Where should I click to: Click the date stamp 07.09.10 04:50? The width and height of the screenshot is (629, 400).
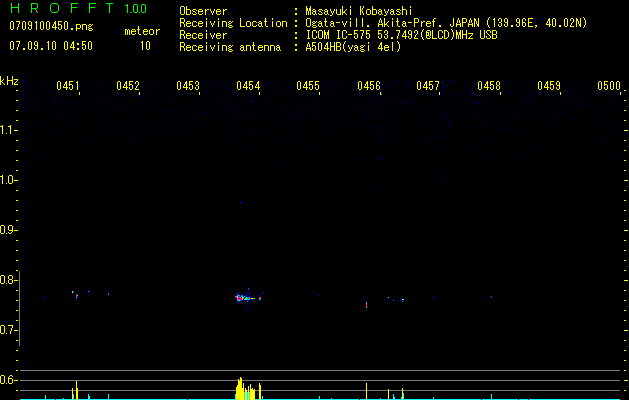(51, 46)
